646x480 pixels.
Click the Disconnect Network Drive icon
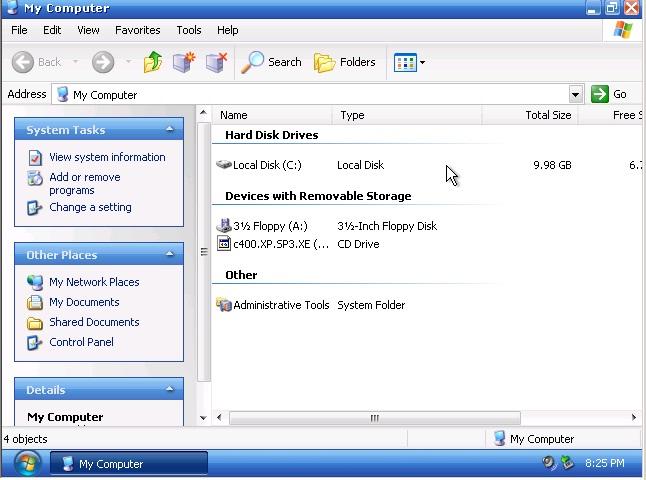pos(216,62)
